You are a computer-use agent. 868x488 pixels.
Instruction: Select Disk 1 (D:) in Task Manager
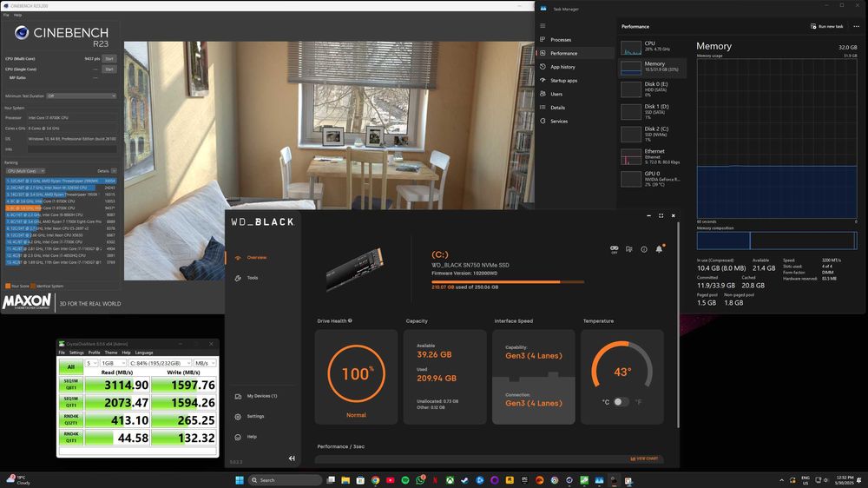click(x=652, y=111)
